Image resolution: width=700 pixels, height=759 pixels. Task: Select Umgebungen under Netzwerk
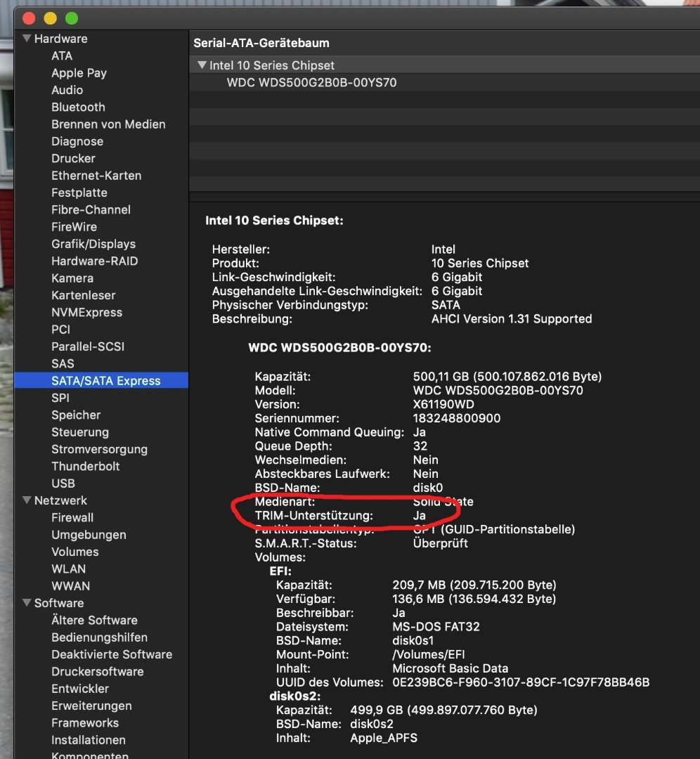click(89, 535)
